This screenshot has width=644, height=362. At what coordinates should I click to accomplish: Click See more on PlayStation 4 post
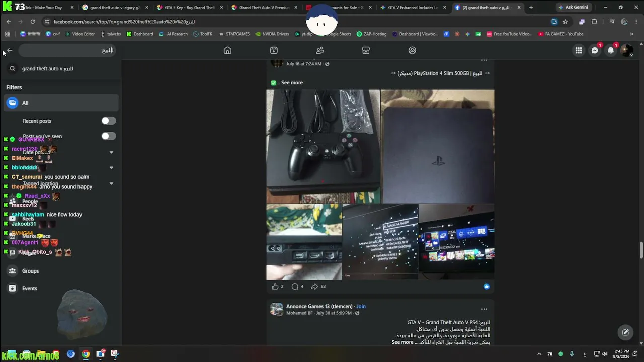(292, 83)
